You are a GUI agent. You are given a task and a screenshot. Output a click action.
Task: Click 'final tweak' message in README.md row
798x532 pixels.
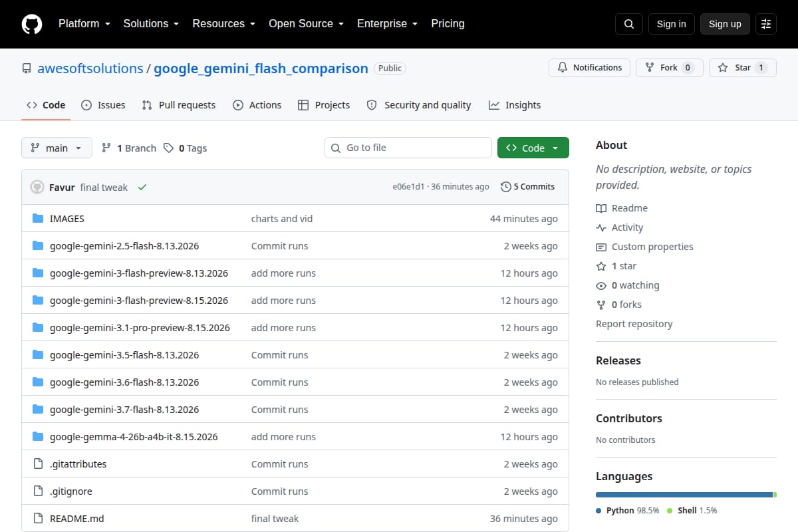click(275, 519)
